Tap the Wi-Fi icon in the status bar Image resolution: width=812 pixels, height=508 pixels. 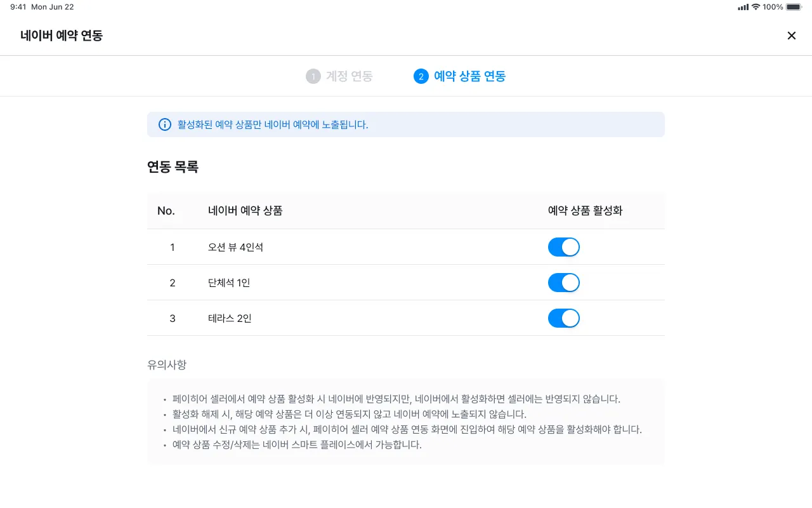point(756,7)
